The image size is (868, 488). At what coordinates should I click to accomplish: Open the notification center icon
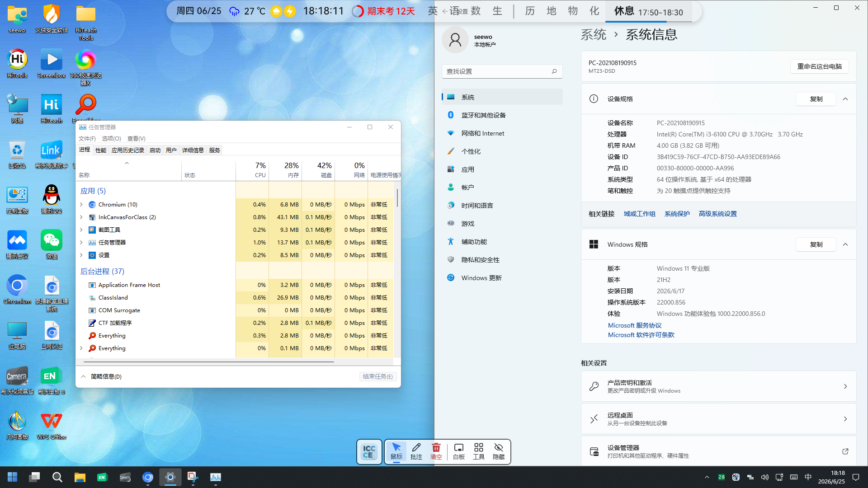point(856,477)
